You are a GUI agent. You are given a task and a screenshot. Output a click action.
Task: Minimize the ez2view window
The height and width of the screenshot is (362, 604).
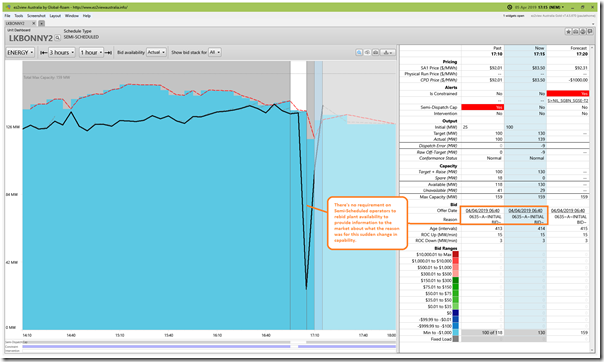[572, 7]
